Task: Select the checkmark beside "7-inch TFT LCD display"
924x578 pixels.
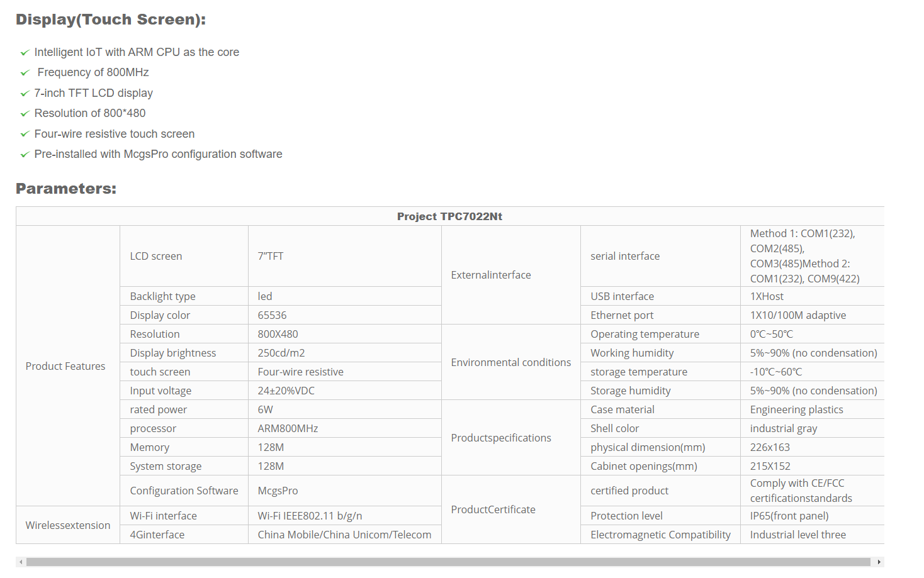Action: [x=25, y=94]
